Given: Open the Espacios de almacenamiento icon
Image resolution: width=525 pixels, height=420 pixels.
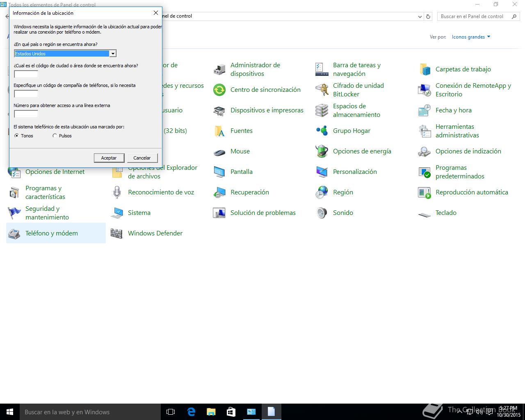Looking at the screenshot, I should [x=322, y=110].
